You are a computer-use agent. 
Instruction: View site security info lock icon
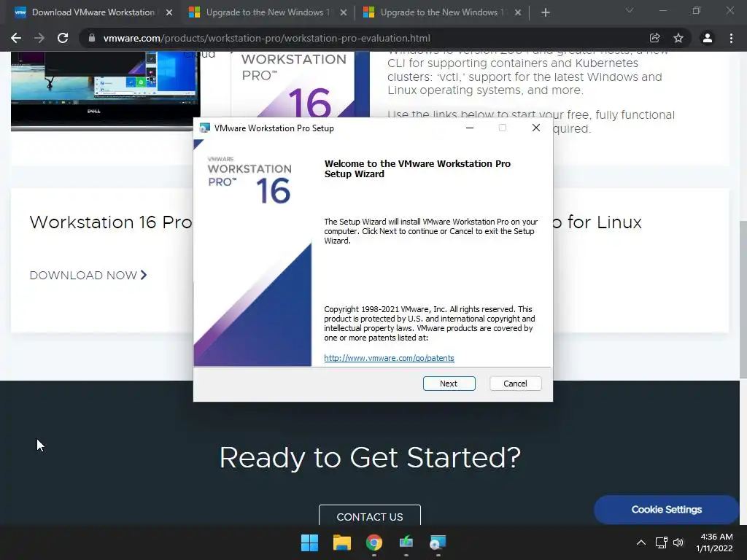pyautogui.click(x=92, y=38)
